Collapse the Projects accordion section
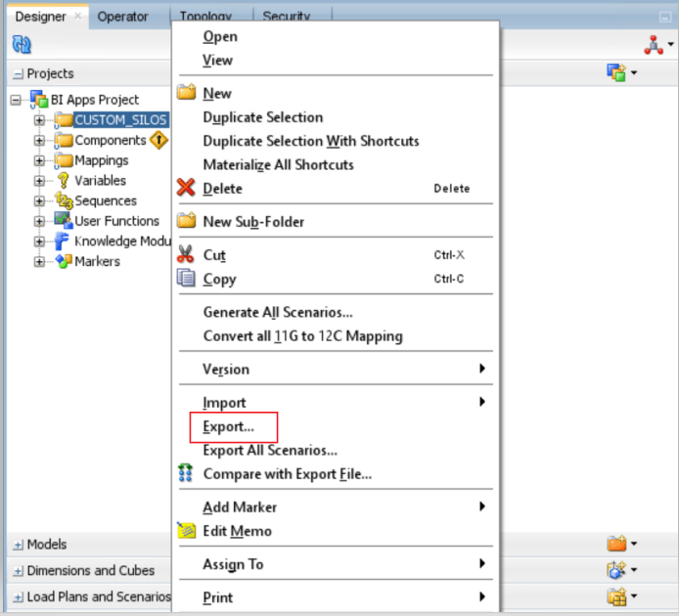 click(x=18, y=74)
